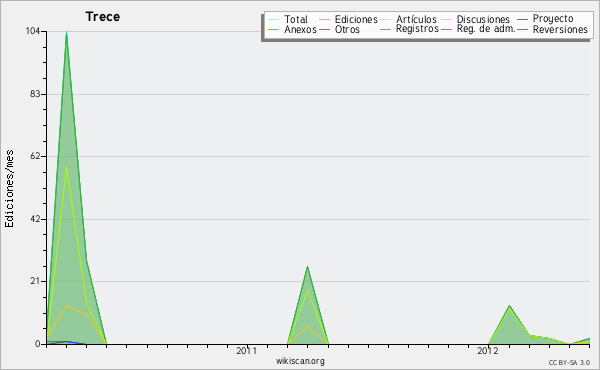Click the green Ediciones color line swatch

point(324,19)
